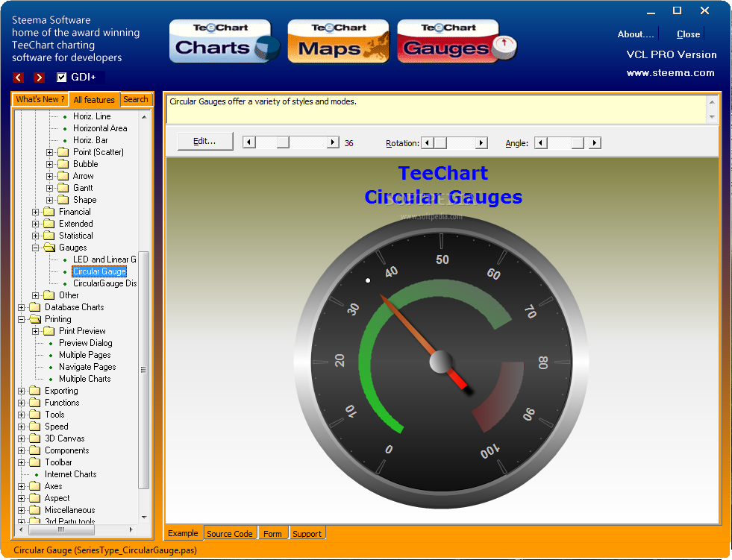Click the Axes folder icon
732x560 pixels.
35,486
